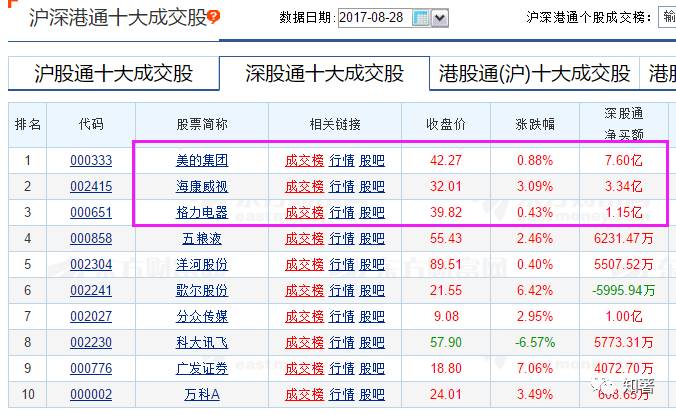The height and width of the screenshot is (415, 676).
Task: Click the 收盘价 column header
Action: click(446, 125)
